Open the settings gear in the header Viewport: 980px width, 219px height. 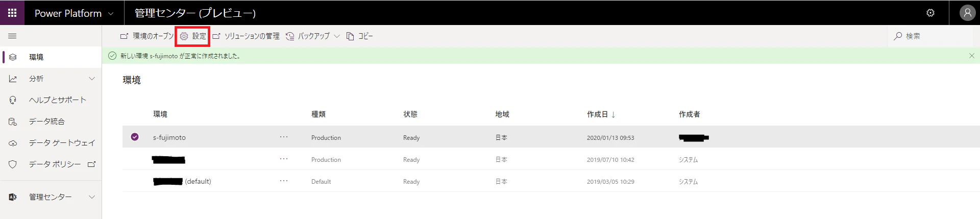[x=930, y=13]
